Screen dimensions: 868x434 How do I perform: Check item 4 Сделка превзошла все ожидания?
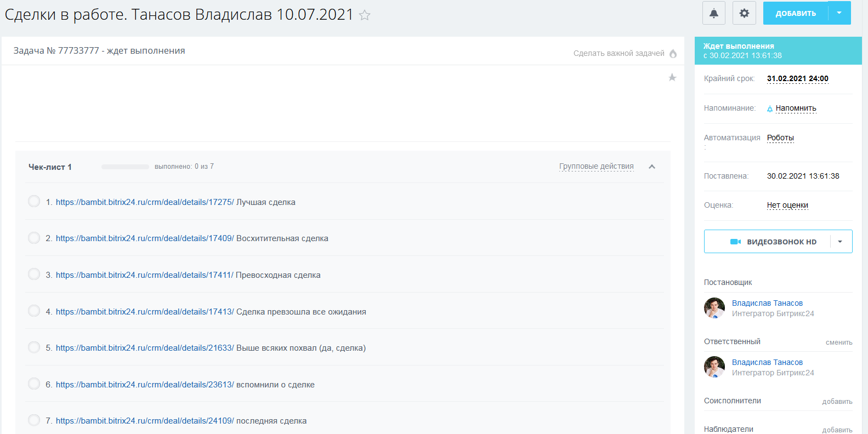click(x=34, y=311)
